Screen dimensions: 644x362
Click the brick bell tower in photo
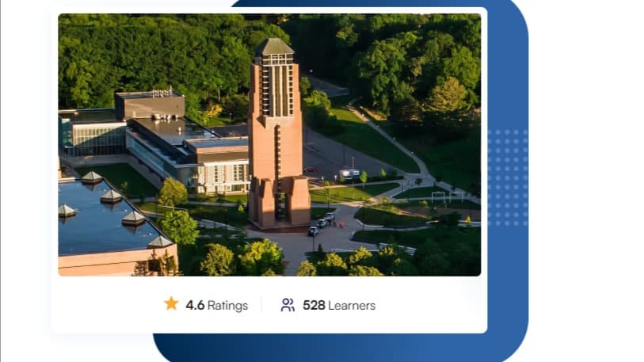278,135
